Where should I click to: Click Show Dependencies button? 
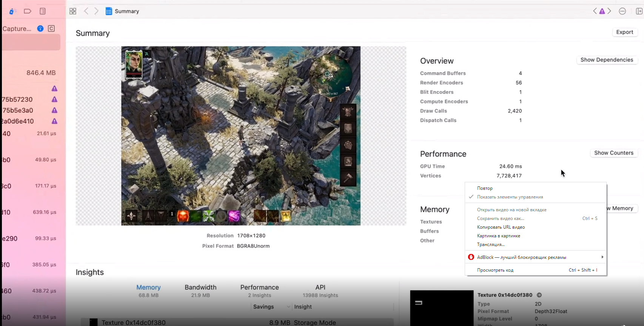coord(607,60)
